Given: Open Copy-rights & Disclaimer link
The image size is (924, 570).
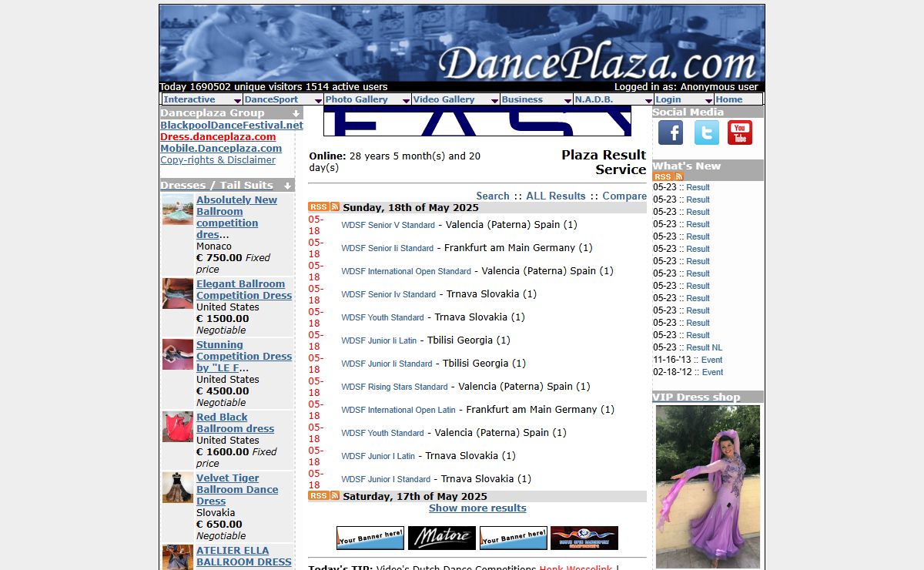Looking at the screenshot, I should click(x=218, y=160).
